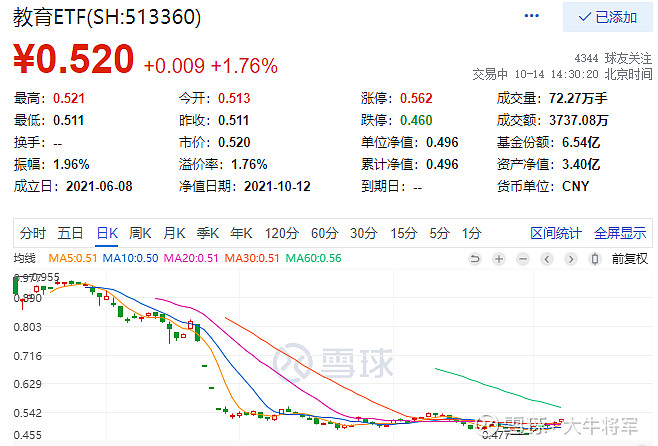Click the 涨停 value 0.562

(x=416, y=98)
